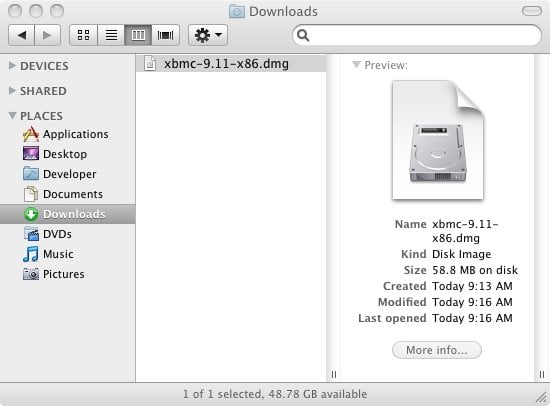The width and height of the screenshot is (550, 406).
Task: Select Documents in the sidebar
Action: point(63,194)
